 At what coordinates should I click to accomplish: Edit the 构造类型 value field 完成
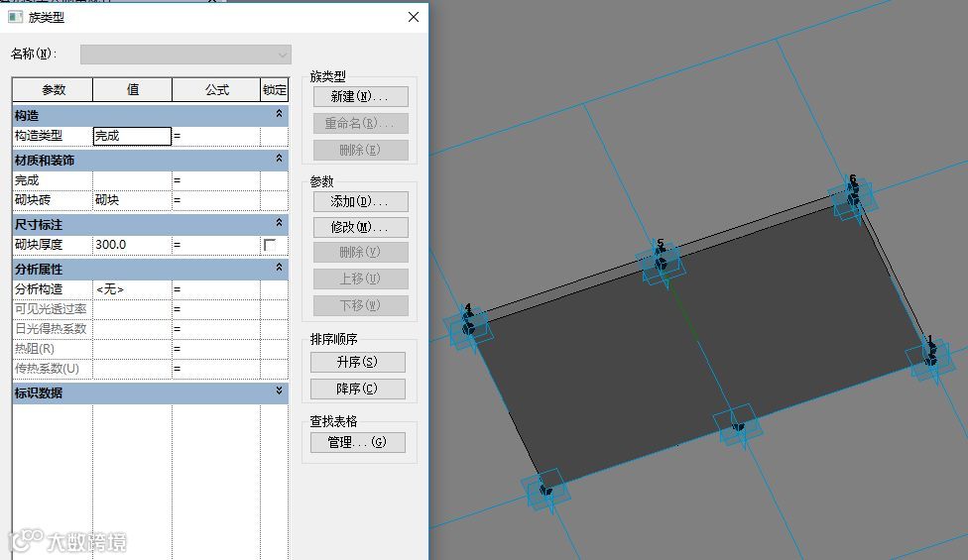(x=132, y=137)
